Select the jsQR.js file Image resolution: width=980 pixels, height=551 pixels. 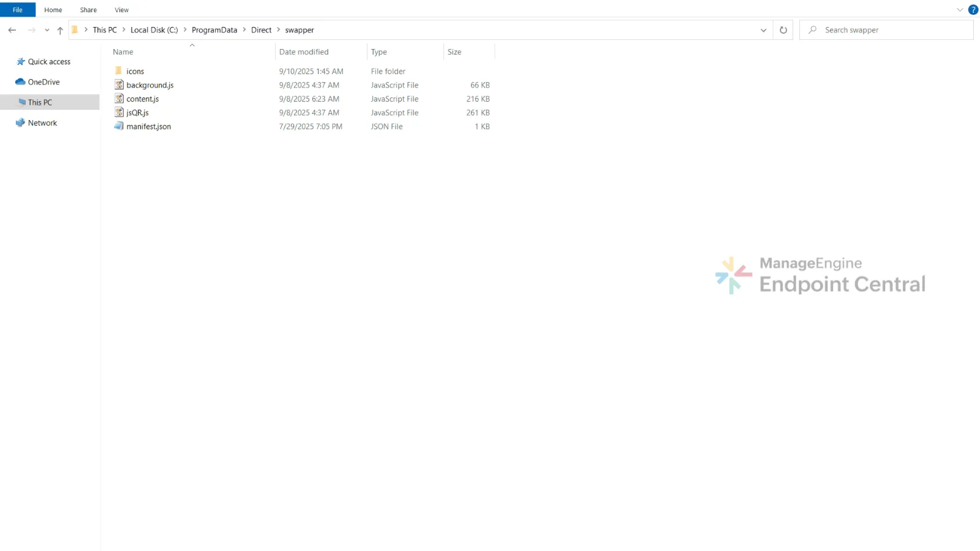coord(137,113)
